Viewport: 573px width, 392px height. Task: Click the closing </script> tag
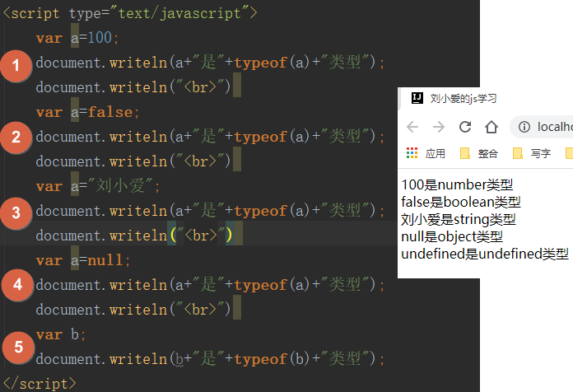point(40,384)
